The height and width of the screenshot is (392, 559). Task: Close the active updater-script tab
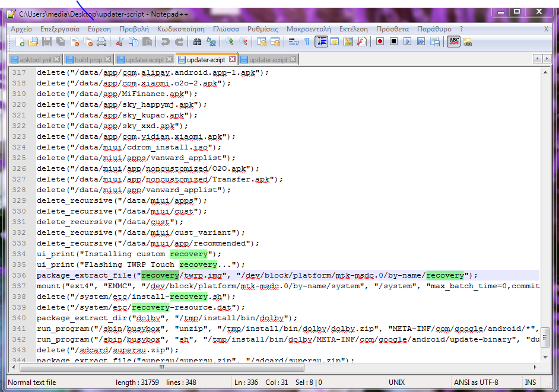[x=233, y=59]
